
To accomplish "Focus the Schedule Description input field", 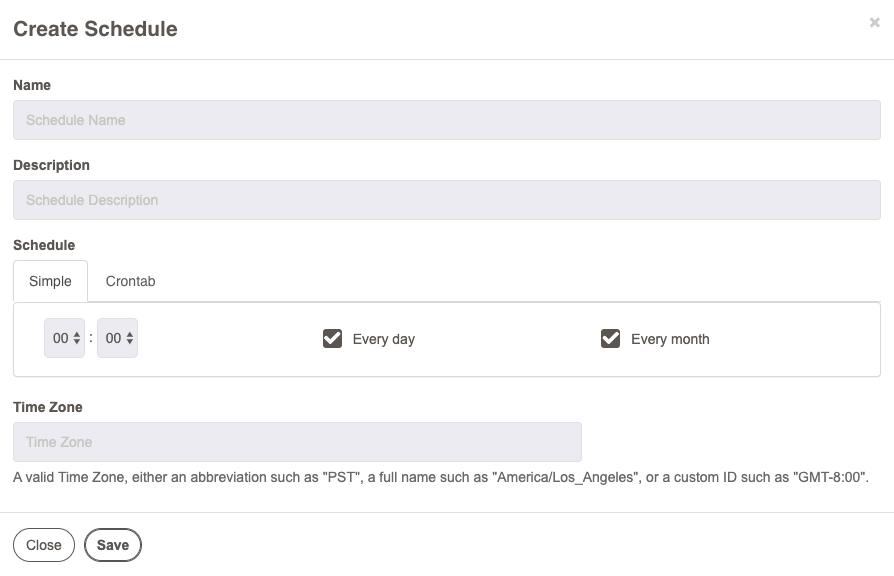I will pos(447,200).
